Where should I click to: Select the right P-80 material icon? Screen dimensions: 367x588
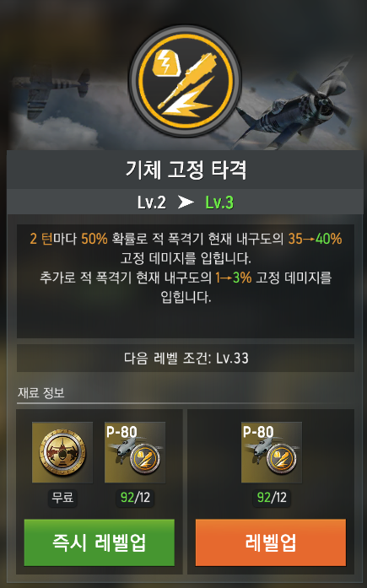pyautogui.click(x=272, y=452)
